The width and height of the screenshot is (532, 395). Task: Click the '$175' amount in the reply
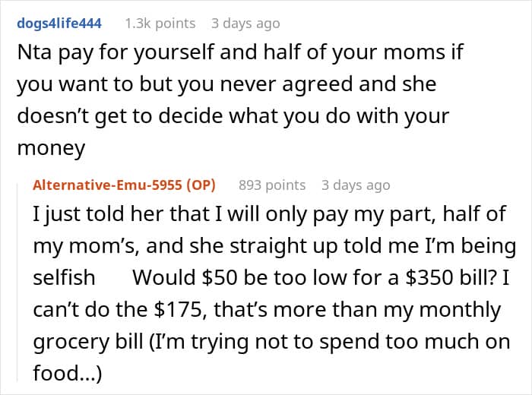(x=180, y=310)
